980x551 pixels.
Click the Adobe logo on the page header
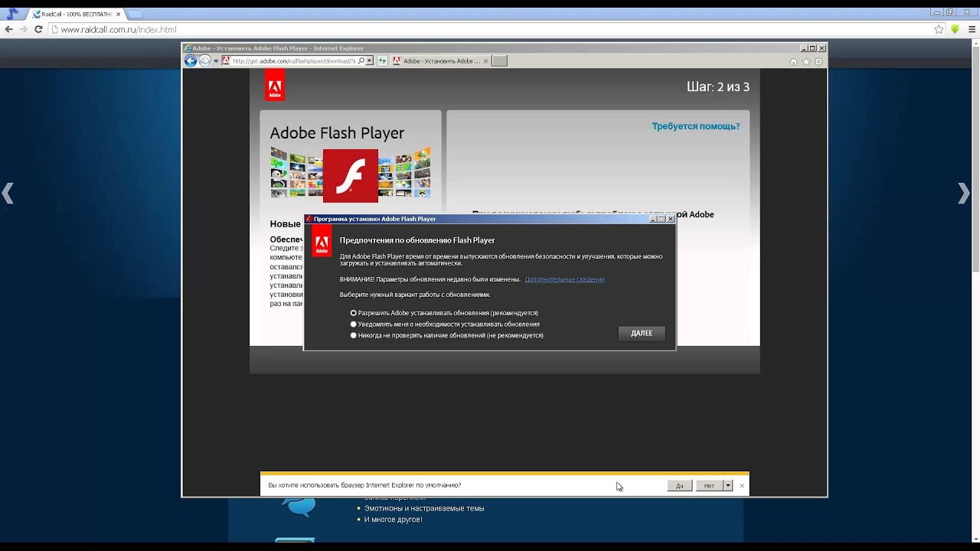[x=275, y=86]
